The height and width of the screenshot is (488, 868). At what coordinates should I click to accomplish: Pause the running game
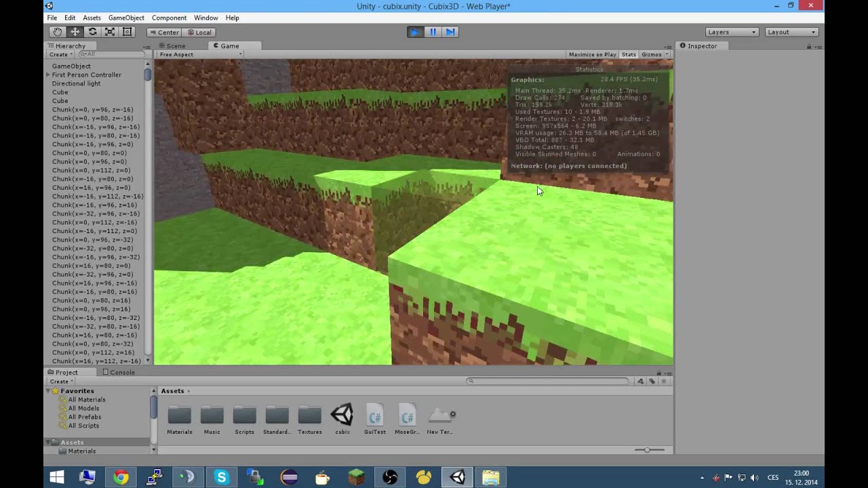point(433,32)
